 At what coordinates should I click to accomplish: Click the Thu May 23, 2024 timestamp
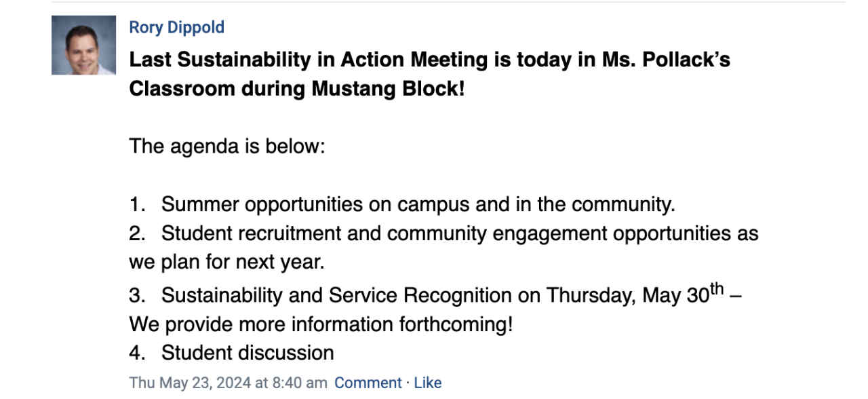(x=228, y=383)
